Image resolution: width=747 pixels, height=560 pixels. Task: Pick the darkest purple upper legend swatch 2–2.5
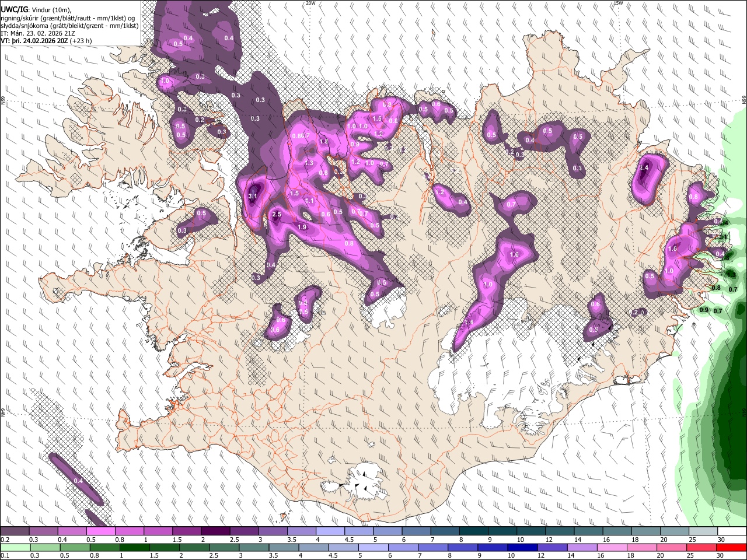pos(215,531)
